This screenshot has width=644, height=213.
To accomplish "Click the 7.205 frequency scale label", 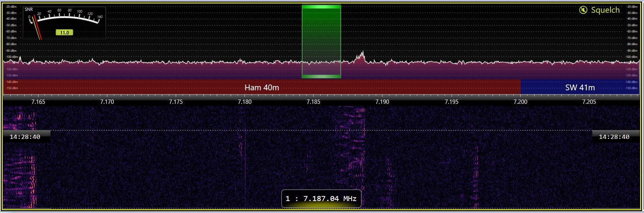I will (x=589, y=102).
